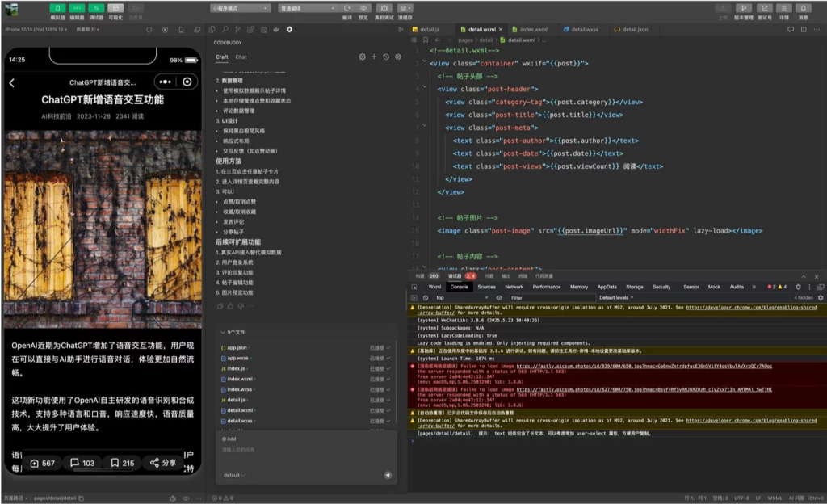Open the 清缓存 clear cache menu
The width and height of the screenshot is (827, 504).
(x=405, y=8)
